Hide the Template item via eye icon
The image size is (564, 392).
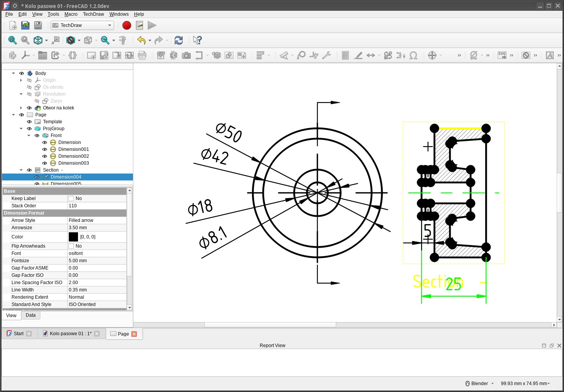click(x=29, y=122)
